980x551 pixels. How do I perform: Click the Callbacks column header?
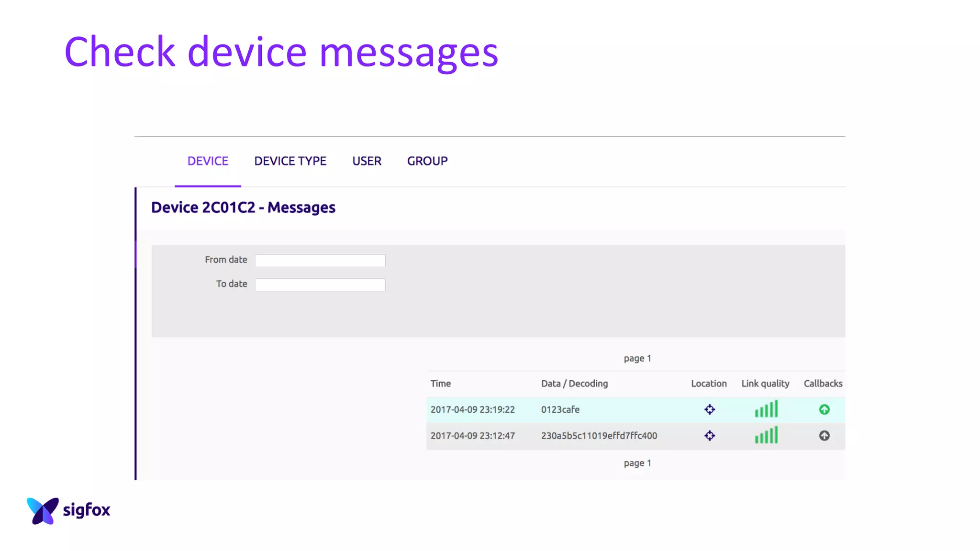coord(823,384)
